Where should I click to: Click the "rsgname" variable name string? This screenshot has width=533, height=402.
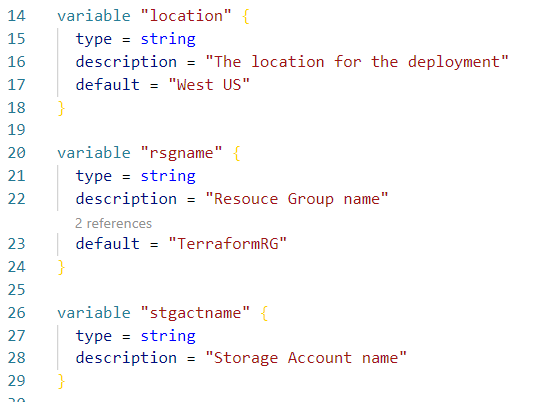182,153
